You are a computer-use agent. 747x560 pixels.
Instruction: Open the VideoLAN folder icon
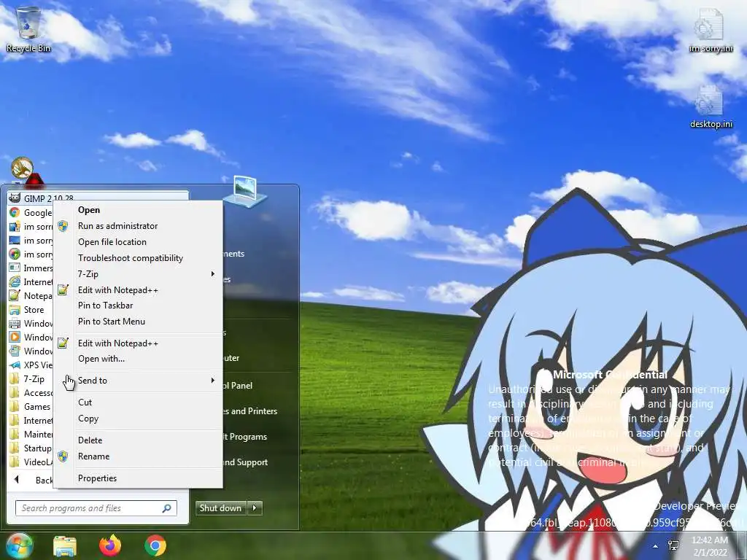[15, 462]
